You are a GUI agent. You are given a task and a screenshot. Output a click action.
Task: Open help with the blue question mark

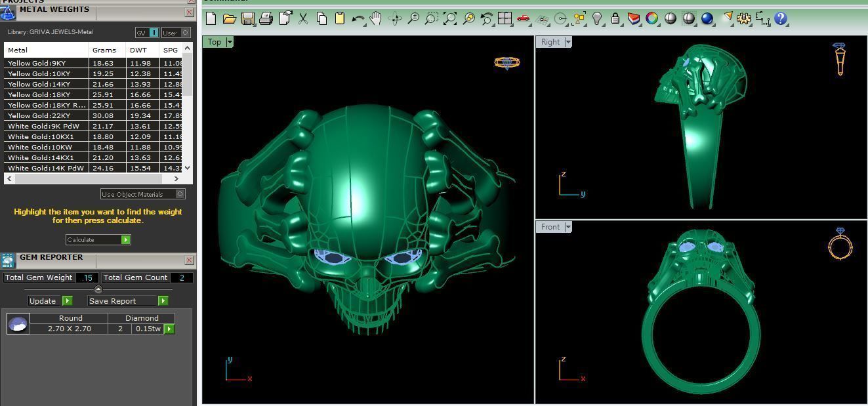click(x=781, y=19)
